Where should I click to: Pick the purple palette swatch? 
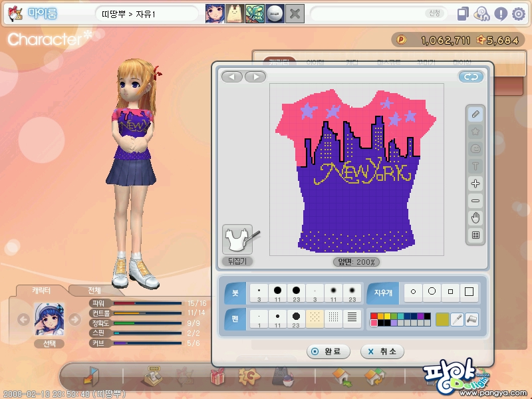click(x=420, y=317)
